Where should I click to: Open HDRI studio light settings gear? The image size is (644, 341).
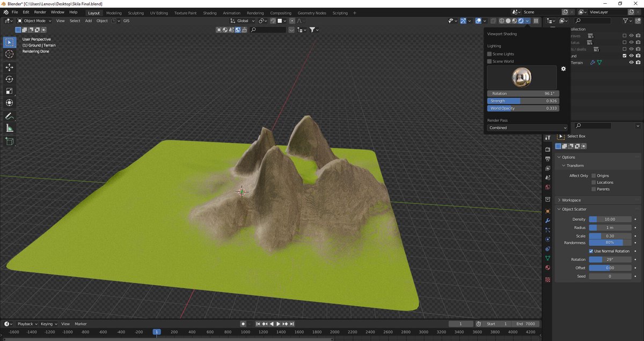pyautogui.click(x=563, y=69)
